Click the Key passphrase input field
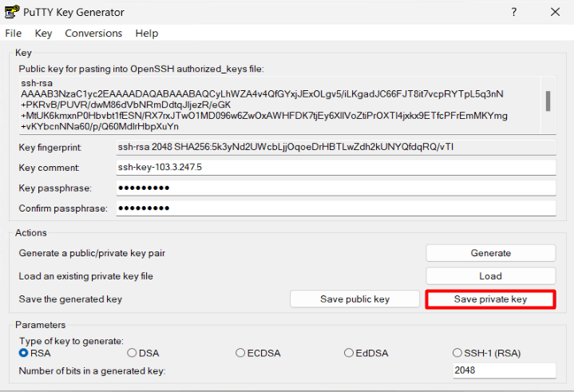Image resolution: width=574 pixels, height=392 pixels. 336,188
